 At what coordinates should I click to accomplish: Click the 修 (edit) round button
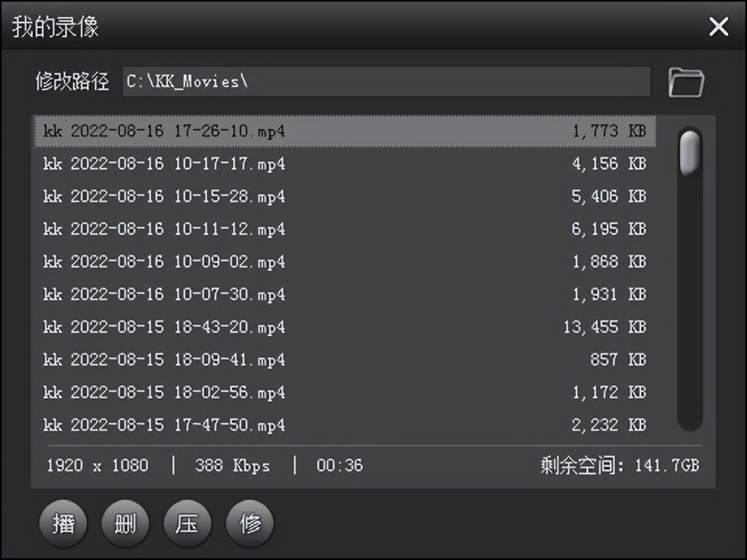point(250,523)
